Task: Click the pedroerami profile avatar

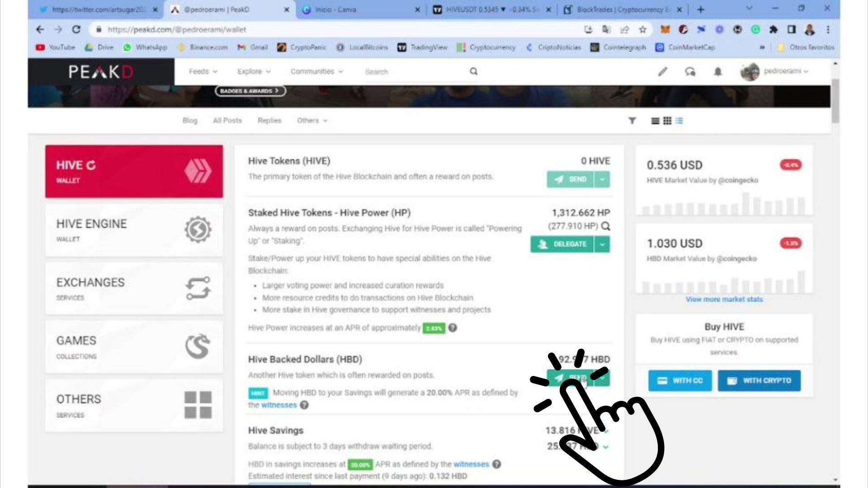Action: pyautogui.click(x=750, y=72)
